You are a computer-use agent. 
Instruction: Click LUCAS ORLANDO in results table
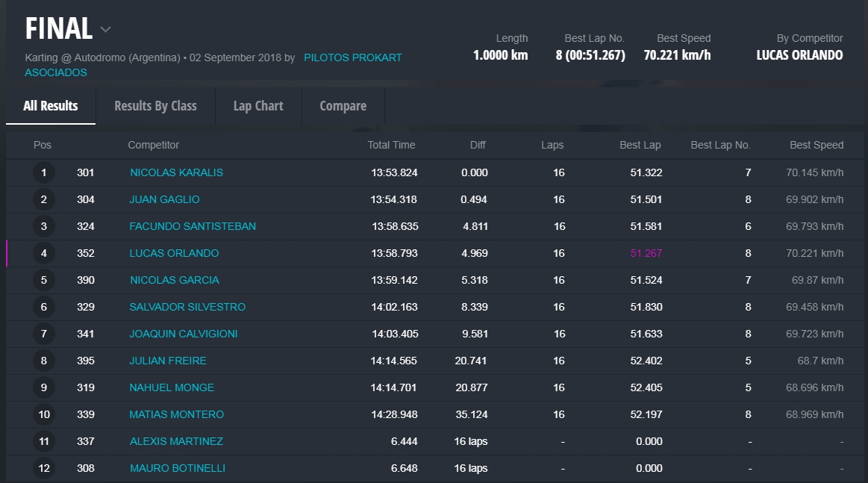(174, 253)
